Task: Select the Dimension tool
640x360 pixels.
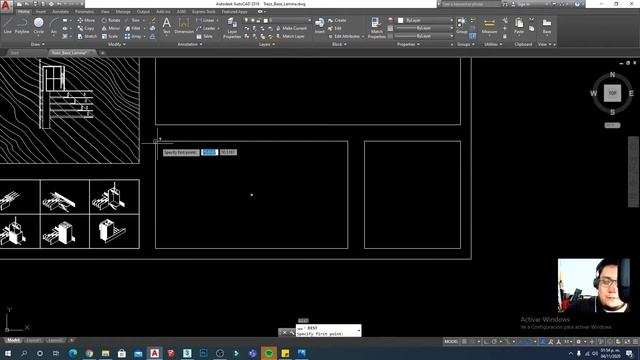Action: pyautogui.click(x=184, y=25)
